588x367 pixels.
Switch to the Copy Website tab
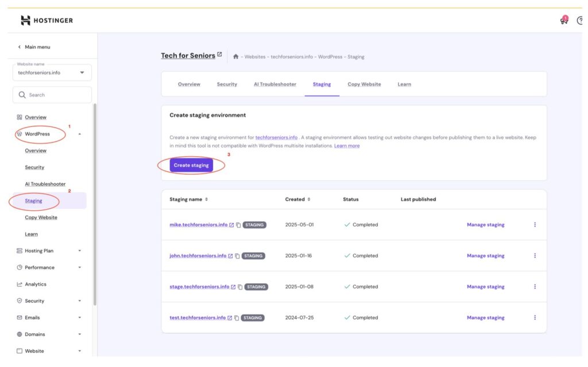364,84
